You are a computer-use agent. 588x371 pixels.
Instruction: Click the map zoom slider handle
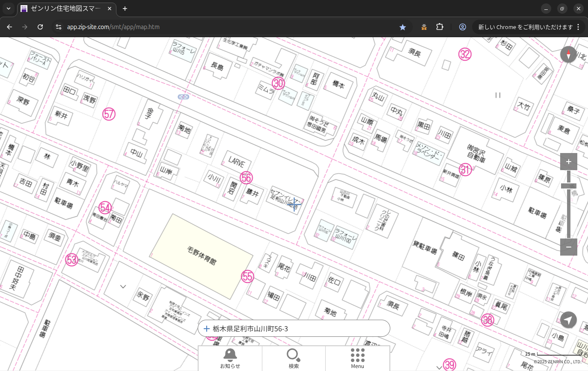(x=568, y=186)
